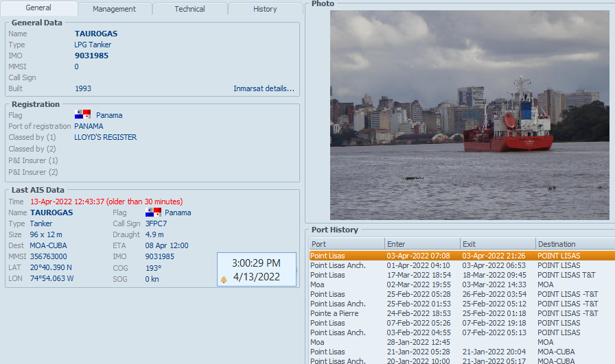This screenshot has width=615, height=364.
Task: Select the row entered 17-Mar-2022 18:54
Action: coord(462,275)
